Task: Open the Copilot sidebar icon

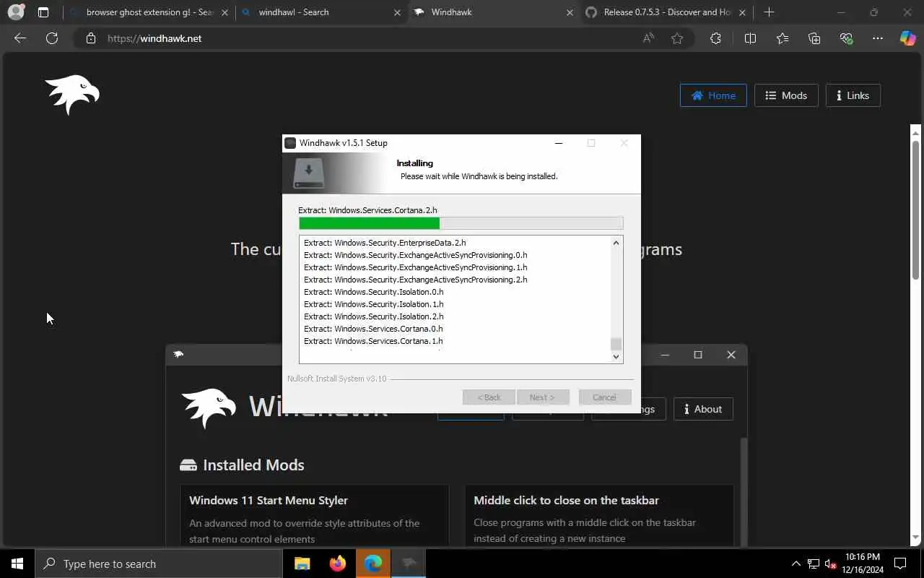Action: tap(907, 38)
